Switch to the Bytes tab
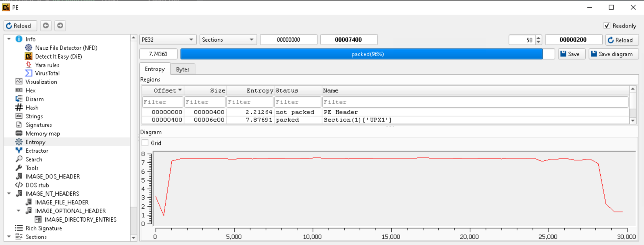Screen dimensions: 644x245 pos(182,69)
